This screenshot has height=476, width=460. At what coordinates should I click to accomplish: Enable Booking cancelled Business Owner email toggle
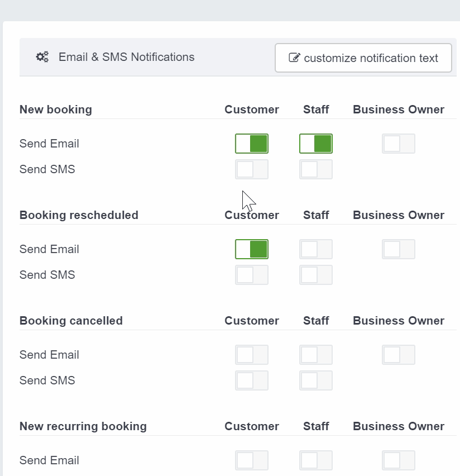pos(399,355)
